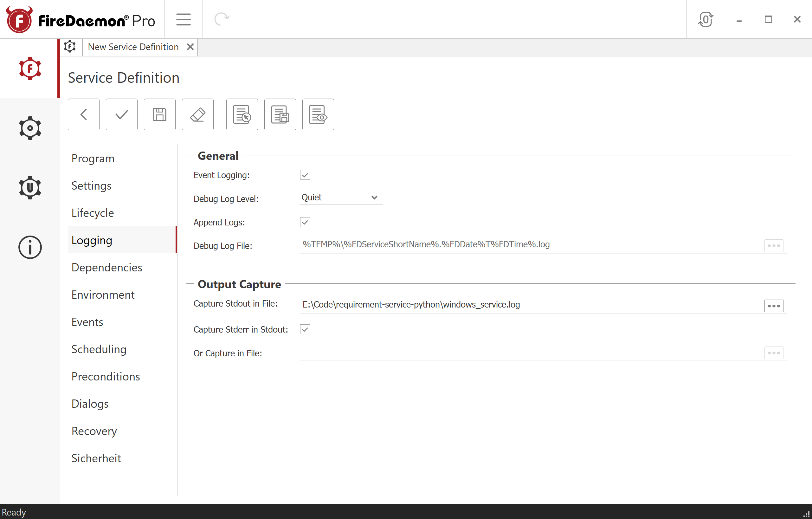
Task: Click the apply checkmark toolbar icon
Action: (x=121, y=115)
